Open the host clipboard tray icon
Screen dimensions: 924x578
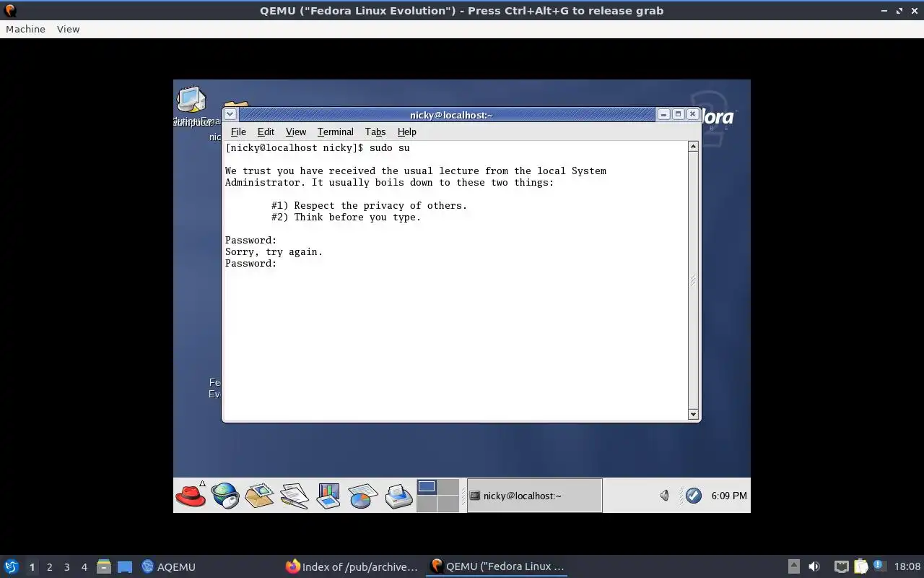point(860,566)
